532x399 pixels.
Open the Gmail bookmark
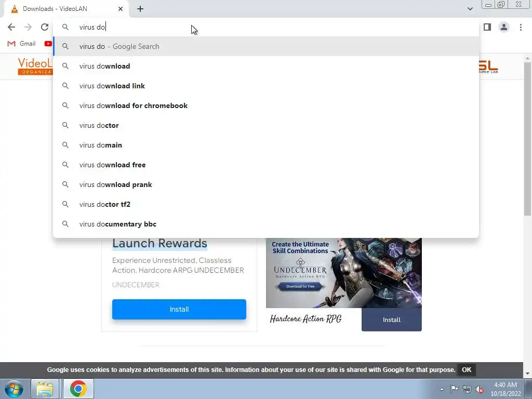pyautogui.click(x=21, y=44)
